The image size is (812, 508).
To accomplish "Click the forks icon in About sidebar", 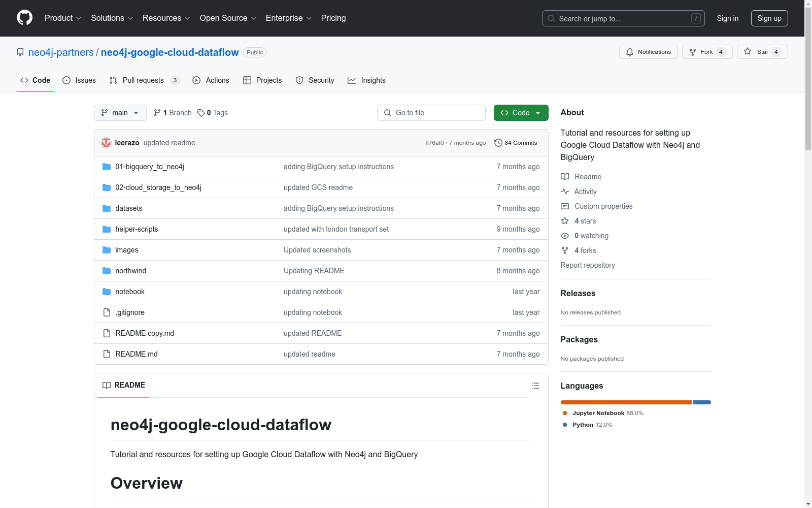I will tap(565, 250).
